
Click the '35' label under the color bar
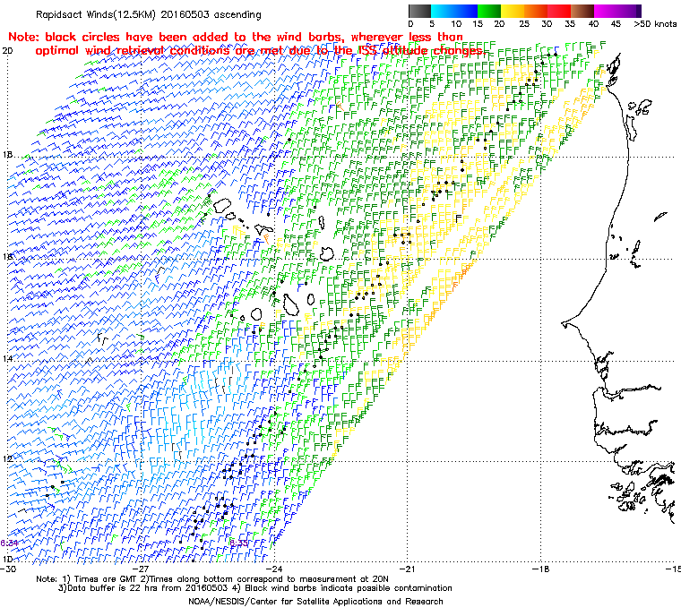(x=570, y=24)
